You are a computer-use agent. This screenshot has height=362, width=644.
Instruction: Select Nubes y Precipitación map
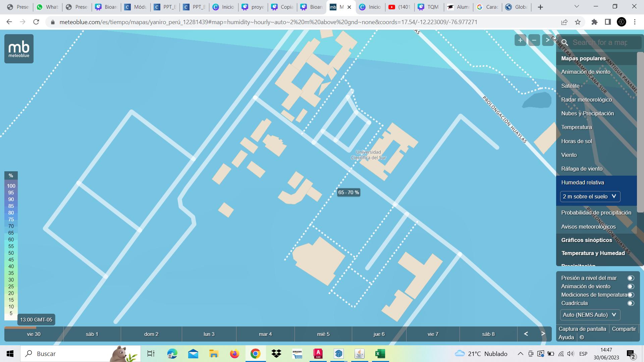587,113
